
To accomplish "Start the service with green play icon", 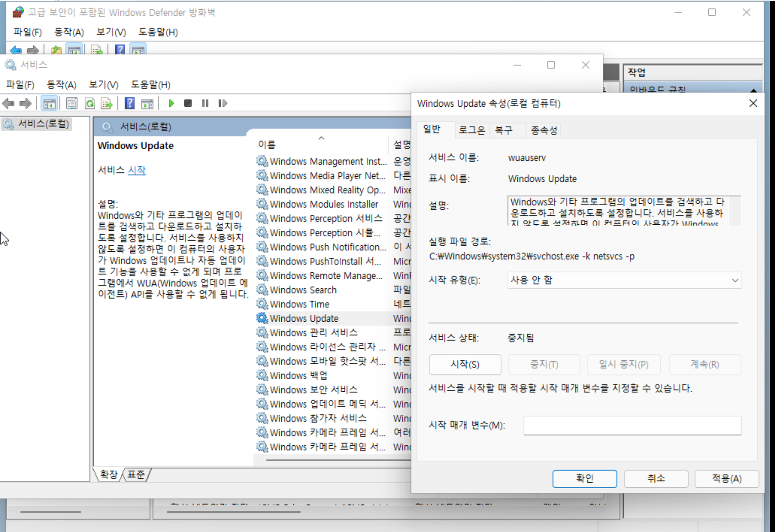I will click(171, 104).
